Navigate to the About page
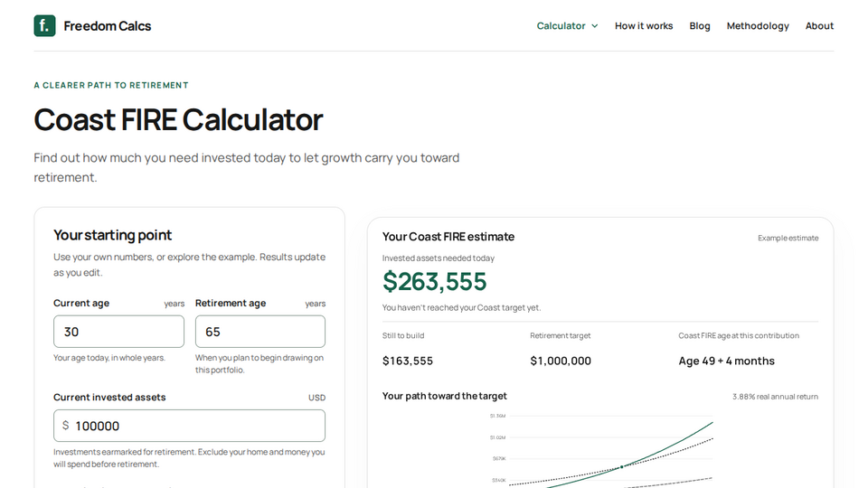Image resolution: width=868 pixels, height=488 pixels. [819, 26]
